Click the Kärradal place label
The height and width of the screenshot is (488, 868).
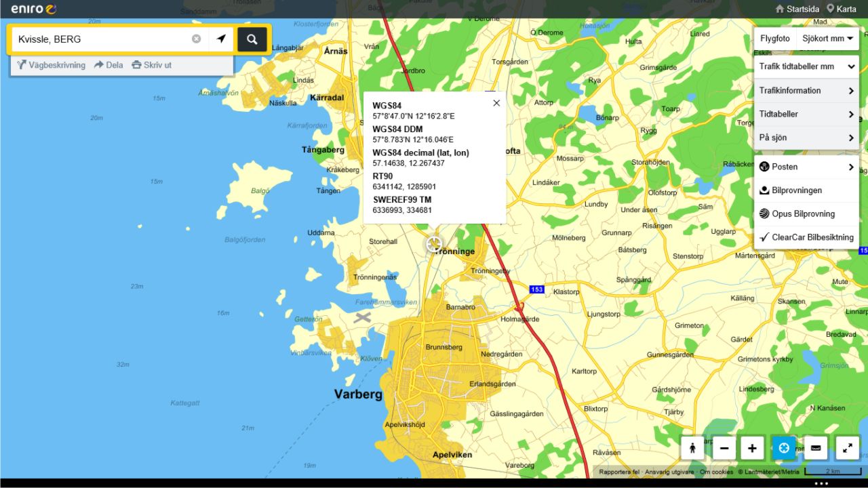tap(327, 98)
